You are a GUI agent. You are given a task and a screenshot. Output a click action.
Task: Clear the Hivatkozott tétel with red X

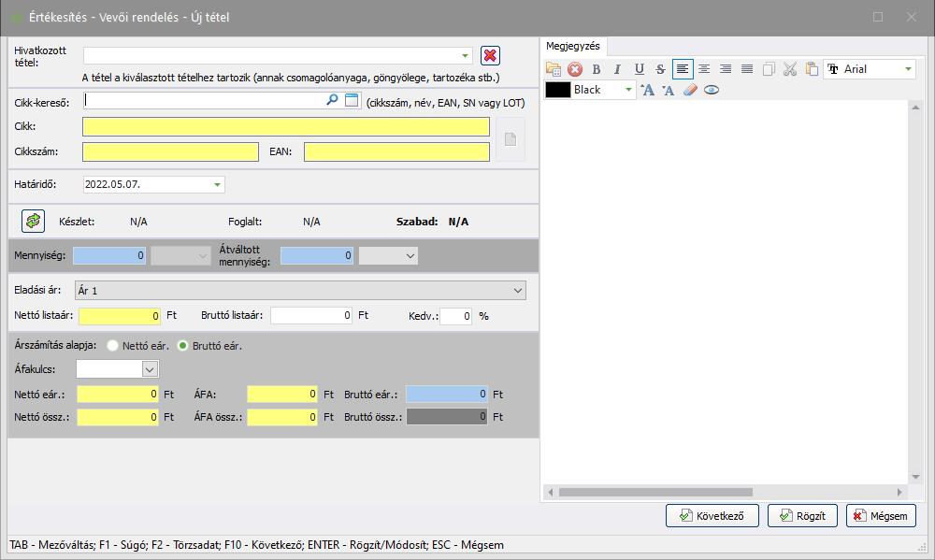coord(490,56)
